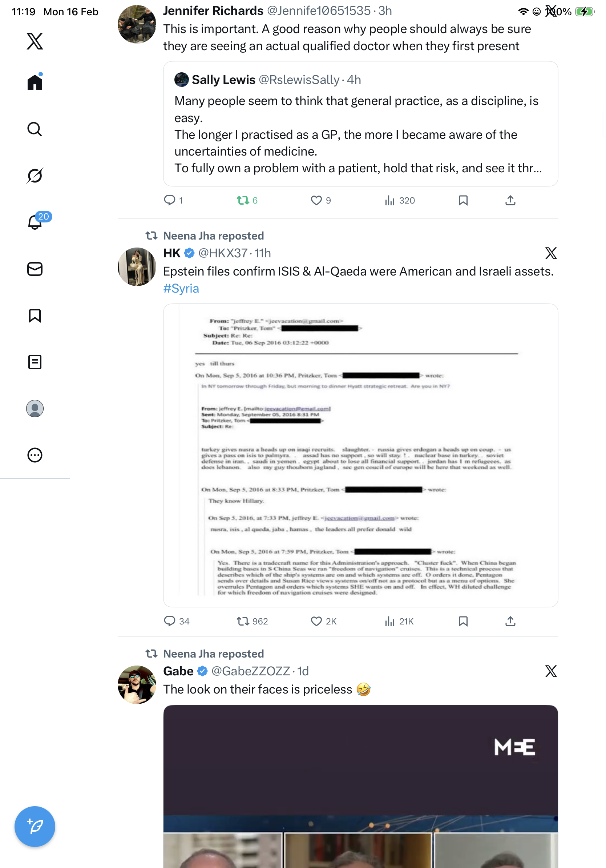Open the #Syria hashtag link
606x868 pixels.
click(181, 289)
